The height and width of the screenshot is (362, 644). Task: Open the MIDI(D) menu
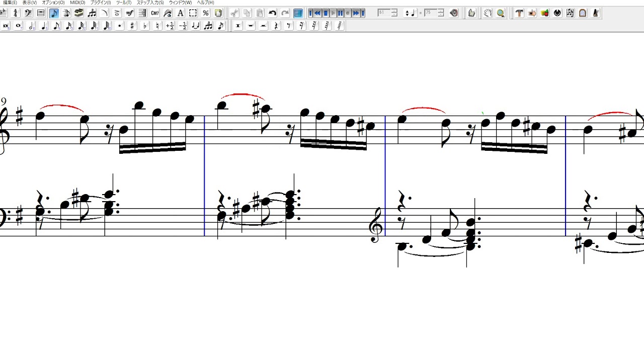(77, 3)
